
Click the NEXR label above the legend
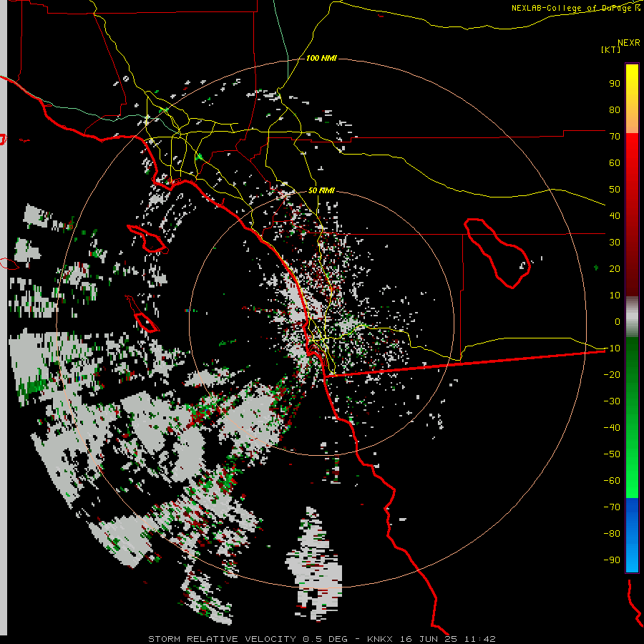[628, 43]
